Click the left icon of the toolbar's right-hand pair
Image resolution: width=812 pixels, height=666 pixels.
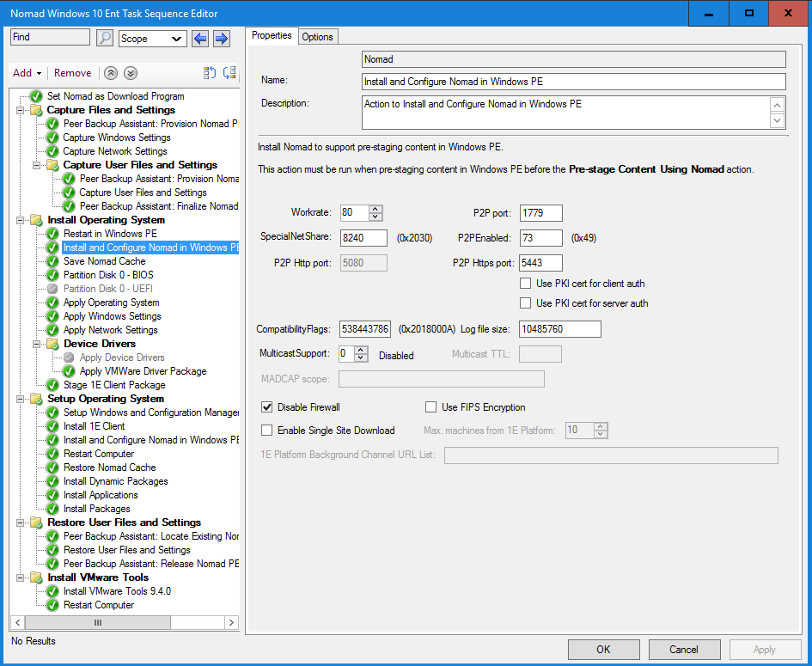pos(209,73)
